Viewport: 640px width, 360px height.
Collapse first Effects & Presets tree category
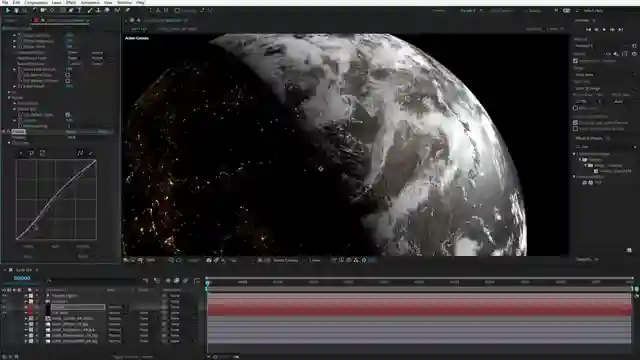(574, 154)
